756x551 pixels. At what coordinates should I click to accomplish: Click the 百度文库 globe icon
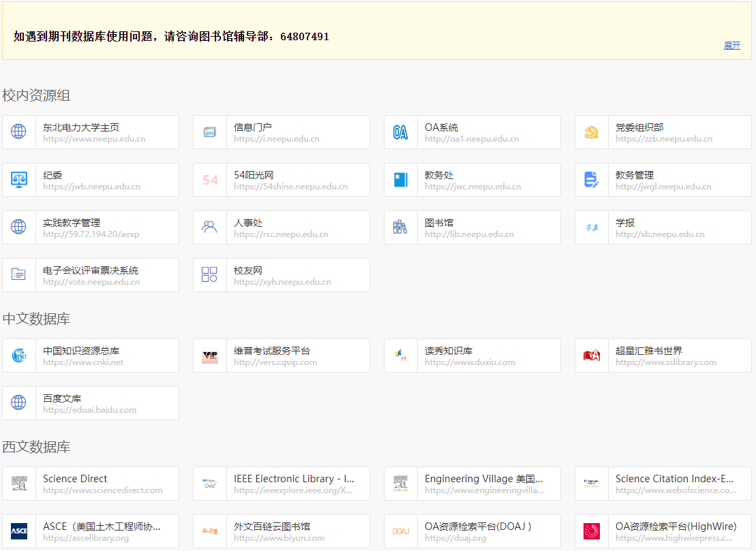(19, 403)
